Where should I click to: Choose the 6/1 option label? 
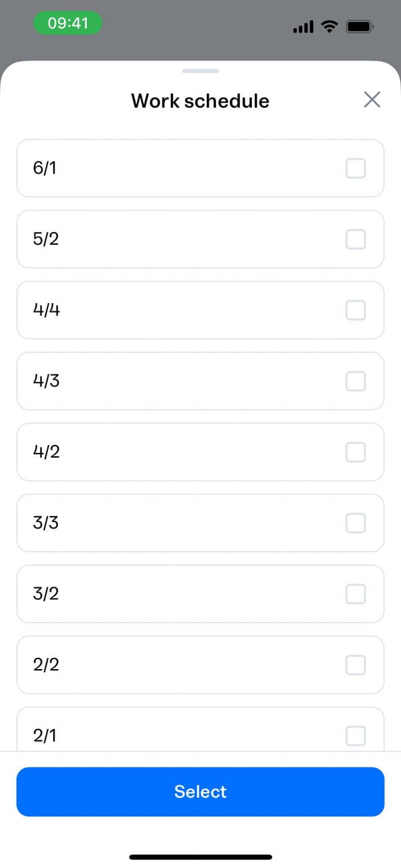pyautogui.click(x=45, y=168)
